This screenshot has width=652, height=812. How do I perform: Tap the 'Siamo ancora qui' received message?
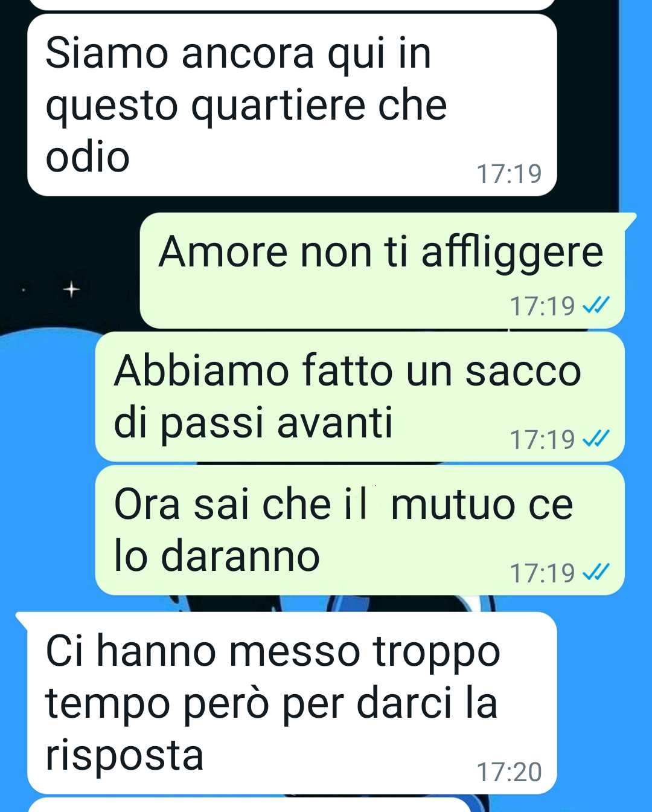(x=292, y=105)
